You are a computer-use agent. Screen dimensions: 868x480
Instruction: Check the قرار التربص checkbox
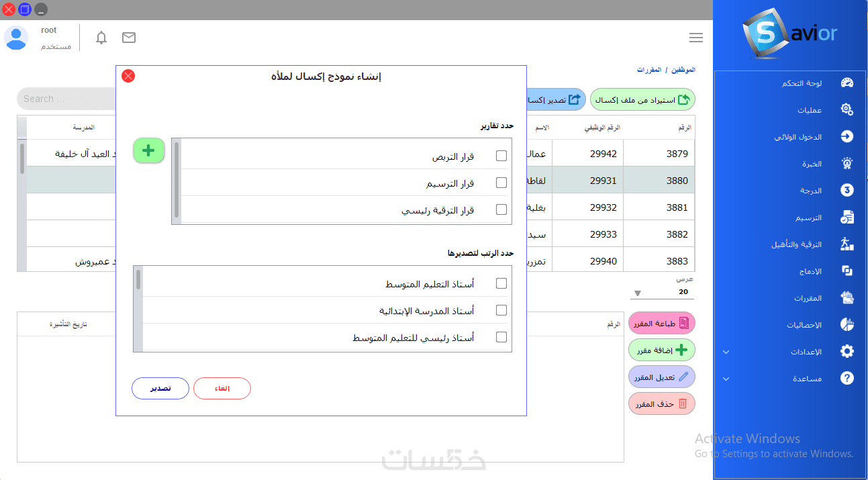tap(501, 156)
